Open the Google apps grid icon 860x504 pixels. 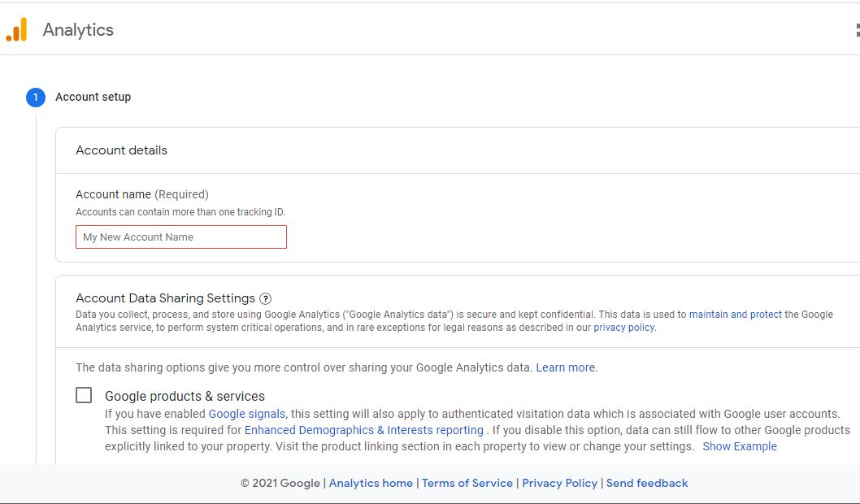click(x=857, y=30)
